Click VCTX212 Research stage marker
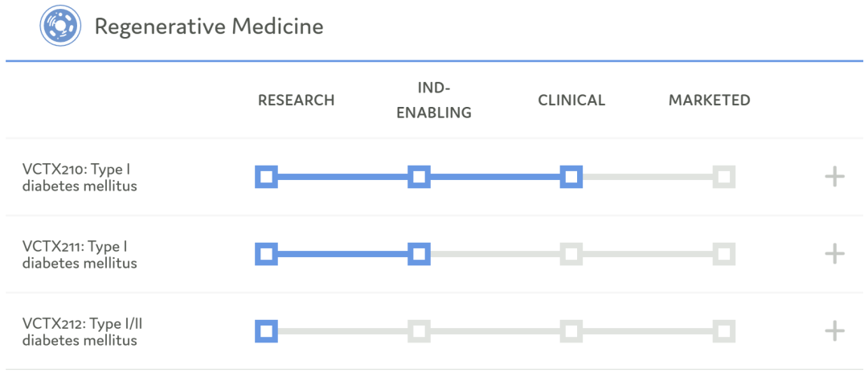Image resolution: width=868 pixels, height=373 pixels. click(x=266, y=331)
